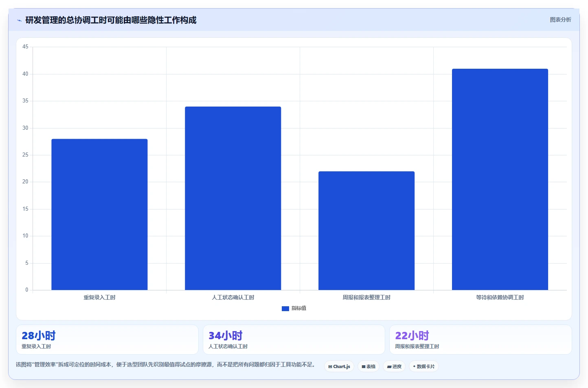Click the 人工状态确认工时 bar in the chart
This screenshot has width=588, height=388.
(x=233, y=198)
